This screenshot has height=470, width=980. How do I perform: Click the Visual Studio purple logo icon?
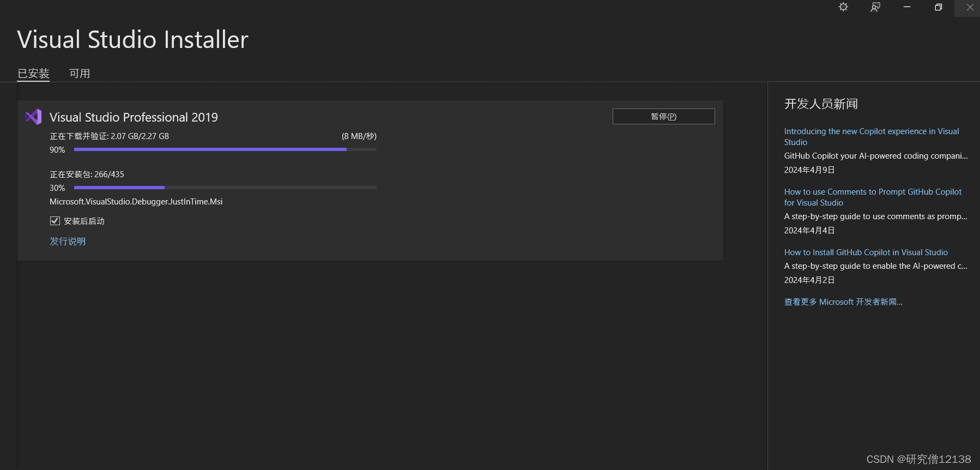point(33,117)
